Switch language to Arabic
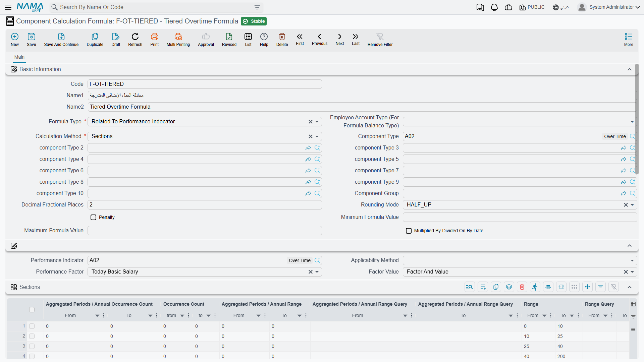Image resolution: width=644 pixels, height=362 pixels. click(x=560, y=7)
